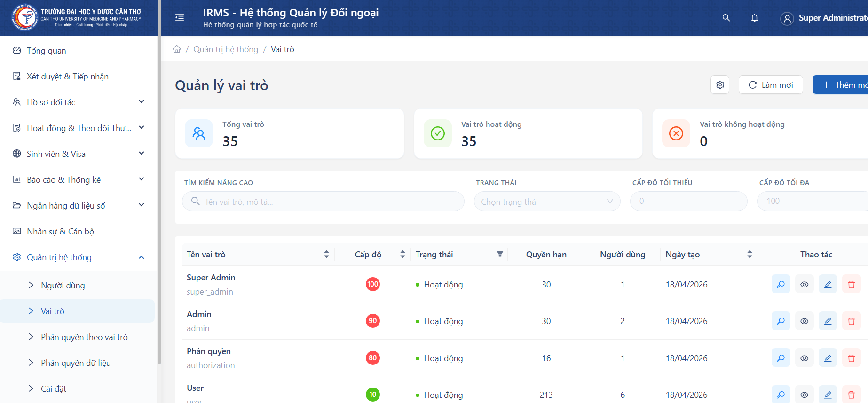The image size is (868, 403).
Task: Open the notifications bell
Action: click(x=754, y=18)
